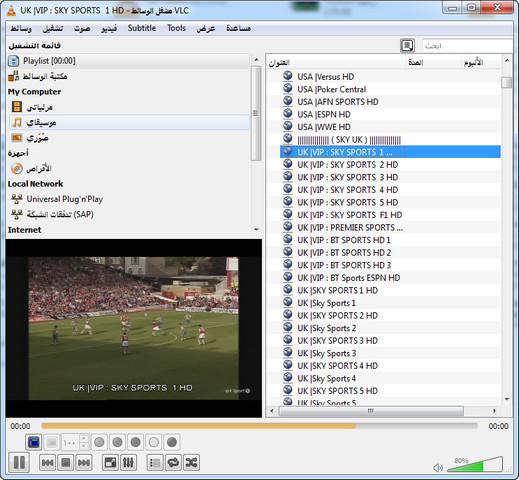The height and width of the screenshot is (480, 519).
Task: Increase the speed stepper up arrow
Action: pos(84,438)
